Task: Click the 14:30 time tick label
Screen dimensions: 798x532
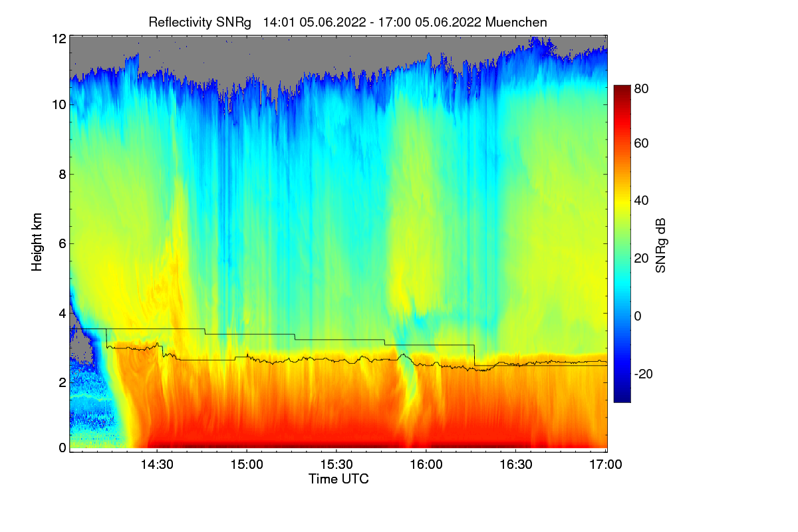Action: (157, 465)
